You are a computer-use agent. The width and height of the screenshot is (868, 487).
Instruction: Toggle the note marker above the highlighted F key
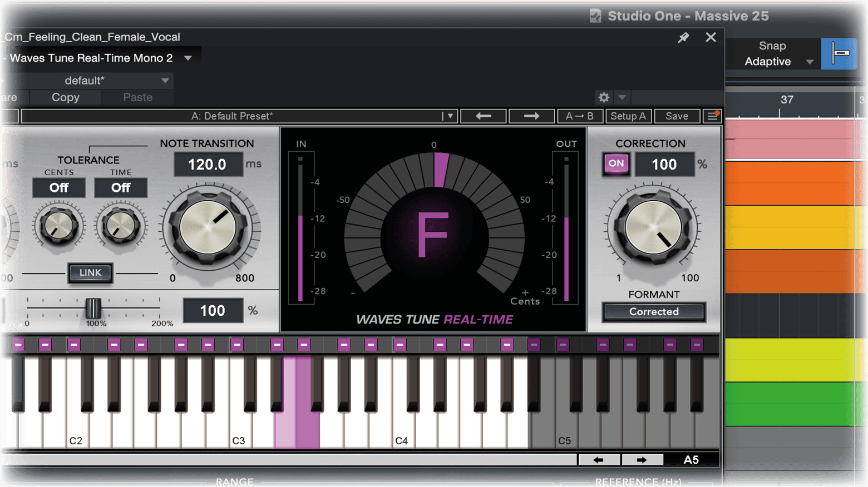[304, 345]
